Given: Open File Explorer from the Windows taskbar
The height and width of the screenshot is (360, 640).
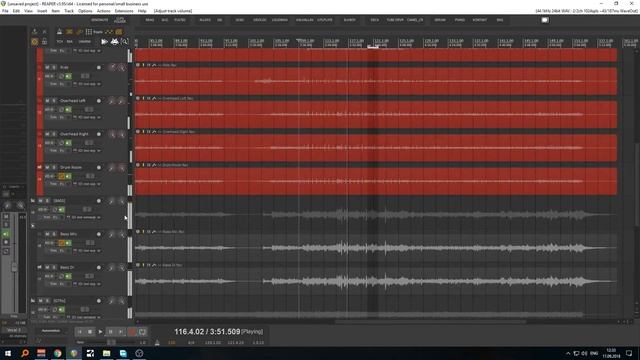Looking at the screenshot, I should [107, 353].
